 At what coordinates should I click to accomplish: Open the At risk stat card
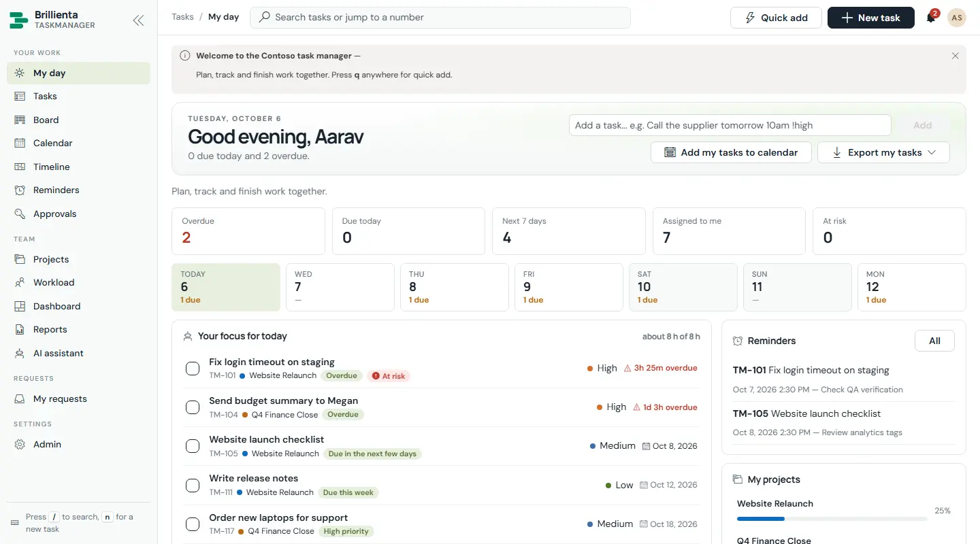tap(889, 231)
